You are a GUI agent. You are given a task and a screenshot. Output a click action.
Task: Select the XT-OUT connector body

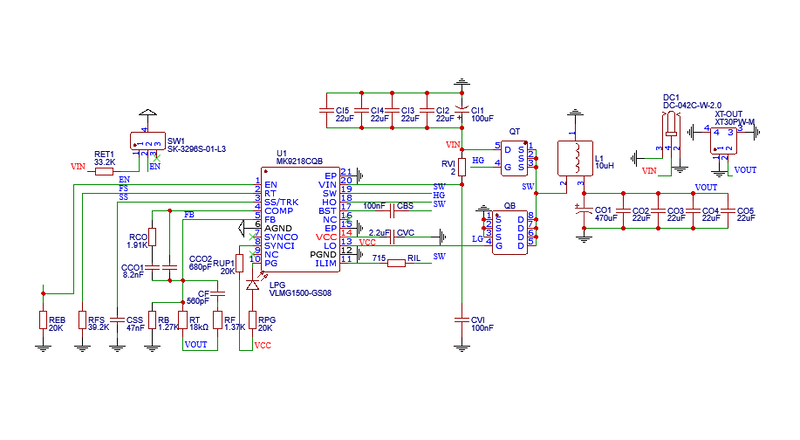[723, 141]
